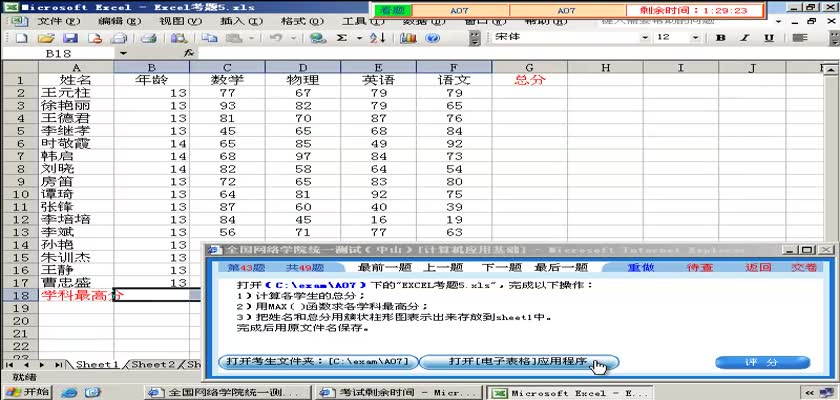This screenshot has height=400, width=840.
Task: Open the 工具 menu
Action: 363,21
